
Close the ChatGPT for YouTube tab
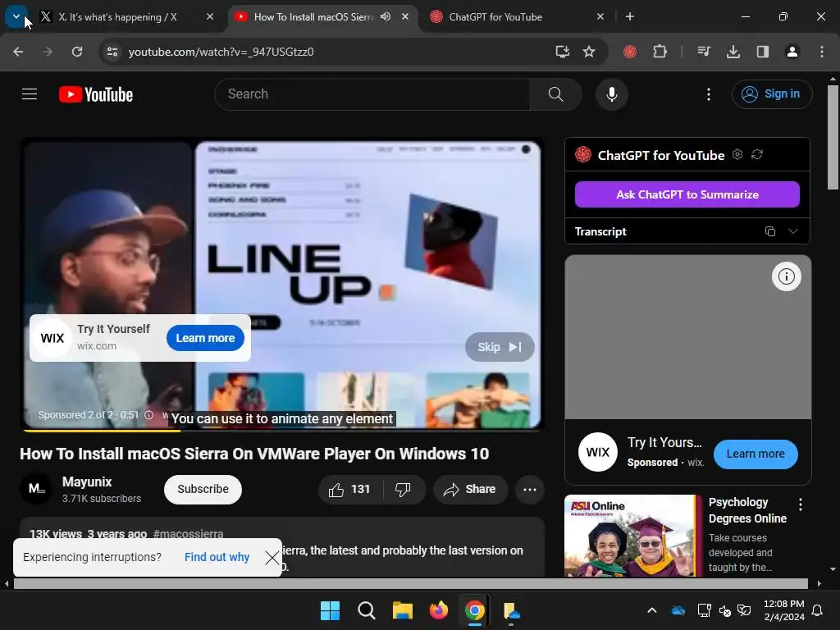click(x=600, y=16)
